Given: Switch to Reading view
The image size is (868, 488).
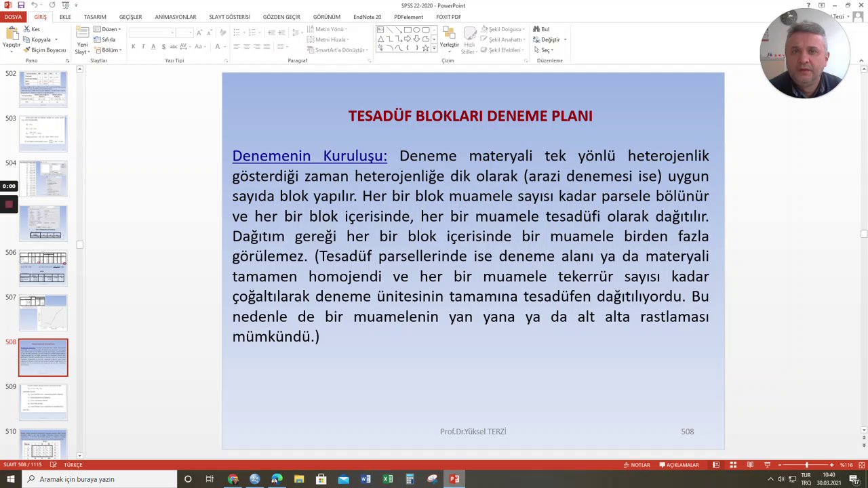Looking at the screenshot, I should tap(750, 465).
